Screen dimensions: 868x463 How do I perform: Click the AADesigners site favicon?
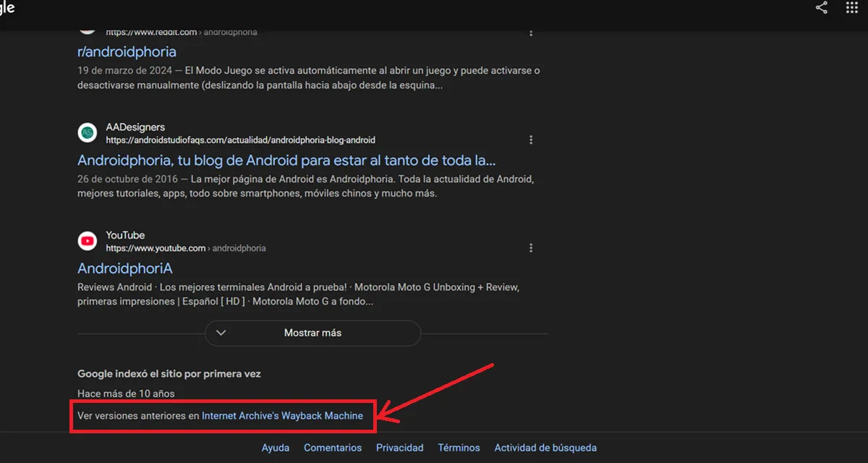(87, 133)
